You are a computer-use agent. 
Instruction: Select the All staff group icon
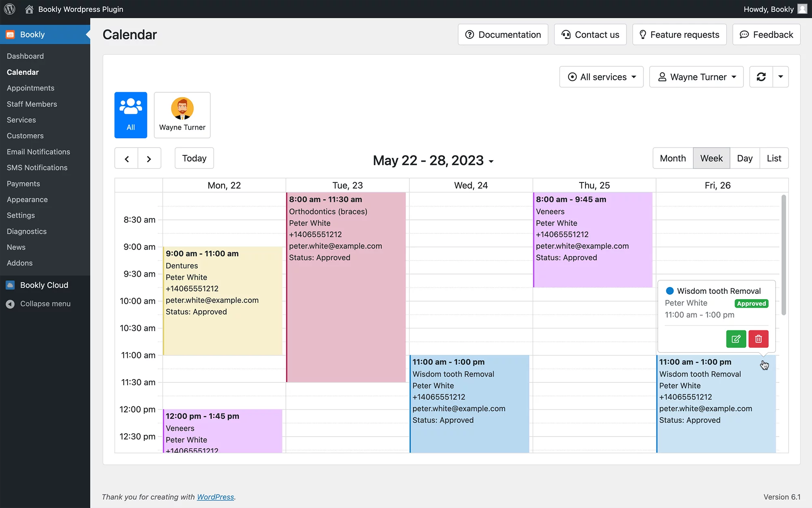(x=131, y=115)
